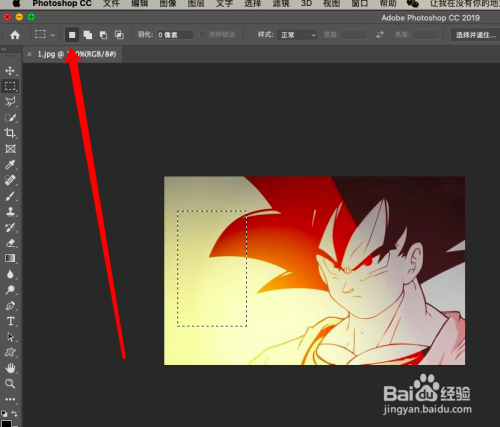Choose Intersect with Selection mode

[119, 35]
